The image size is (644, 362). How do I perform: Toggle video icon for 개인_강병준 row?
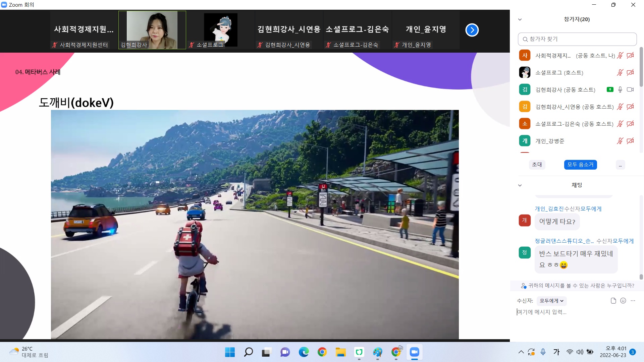coord(630,141)
